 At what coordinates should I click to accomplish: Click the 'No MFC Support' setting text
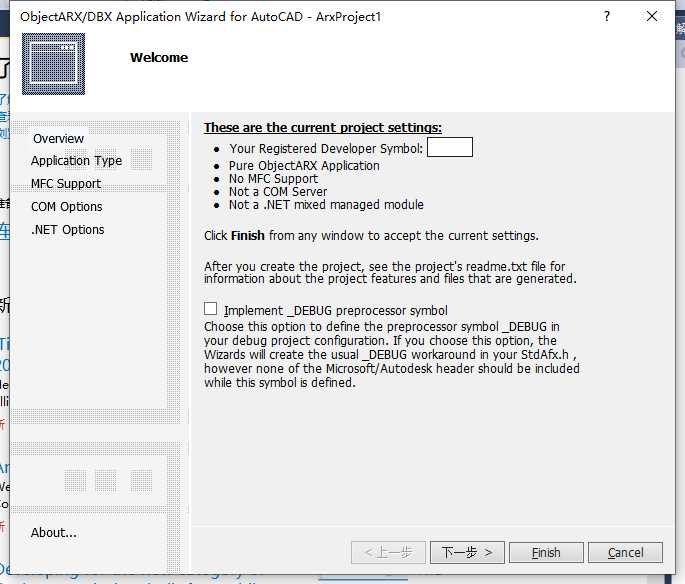273,179
